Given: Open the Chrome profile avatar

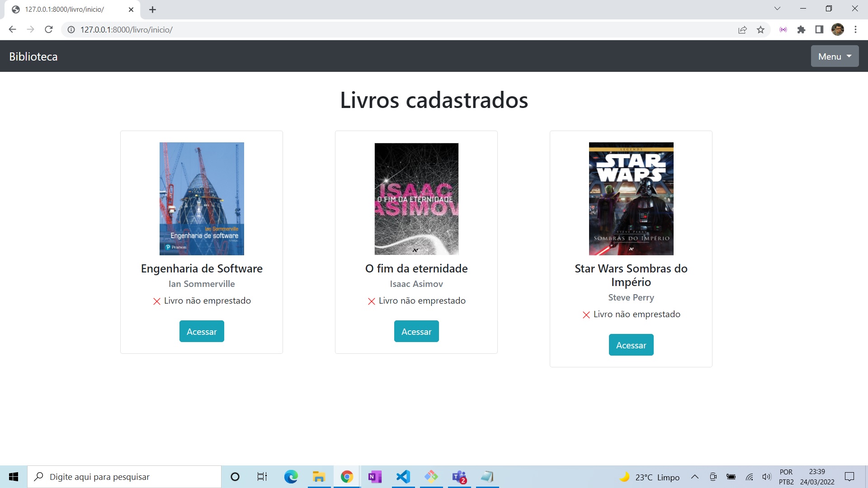Looking at the screenshot, I should [839, 29].
